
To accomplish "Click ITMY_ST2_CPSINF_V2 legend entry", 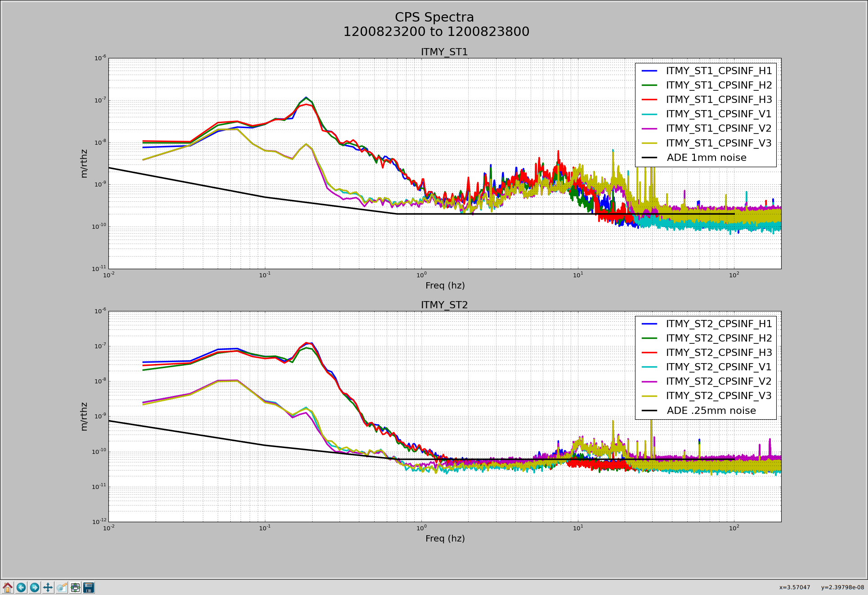I will pos(718,382).
